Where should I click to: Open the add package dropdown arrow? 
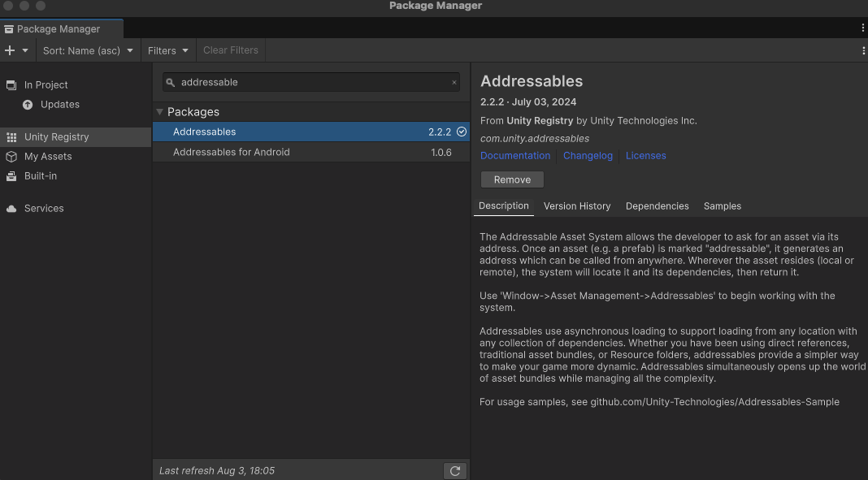(x=25, y=50)
